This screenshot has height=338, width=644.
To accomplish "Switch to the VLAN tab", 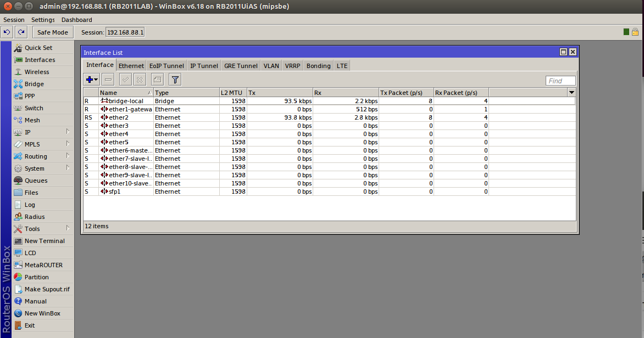I will 271,66.
